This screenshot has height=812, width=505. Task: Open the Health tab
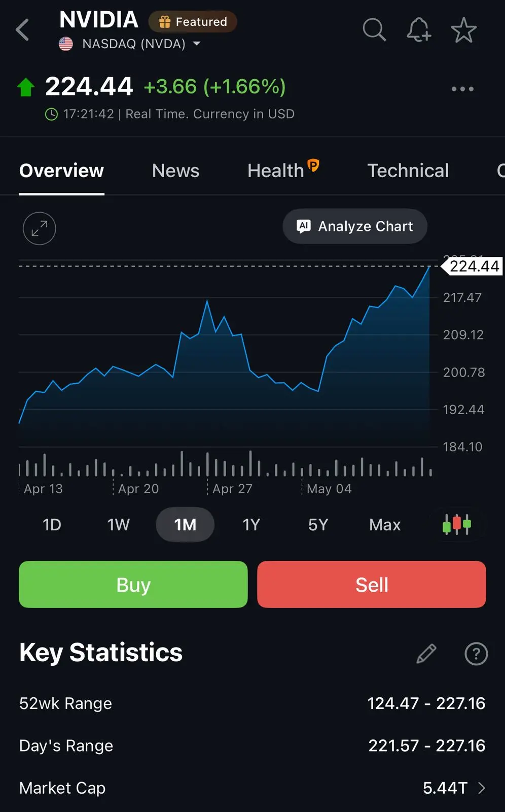pyautogui.click(x=275, y=171)
